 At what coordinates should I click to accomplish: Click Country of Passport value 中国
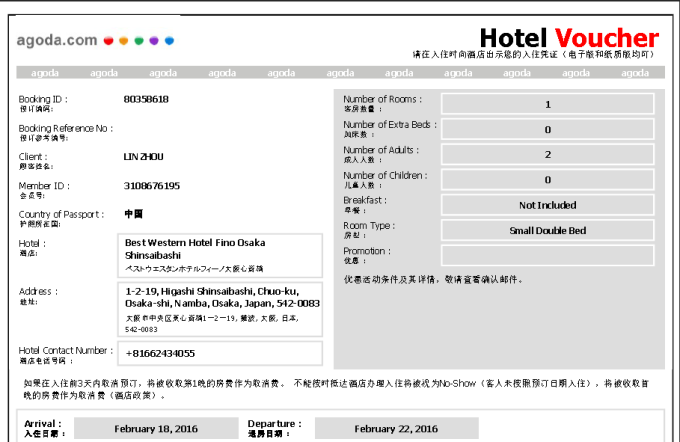[x=134, y=214]
